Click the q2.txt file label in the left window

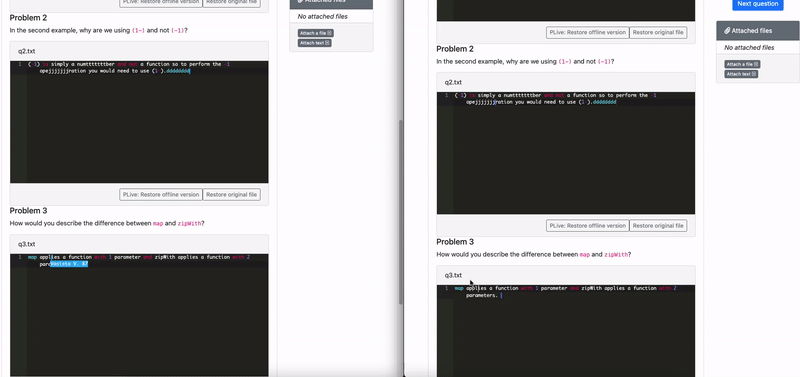tap(27, 51)
